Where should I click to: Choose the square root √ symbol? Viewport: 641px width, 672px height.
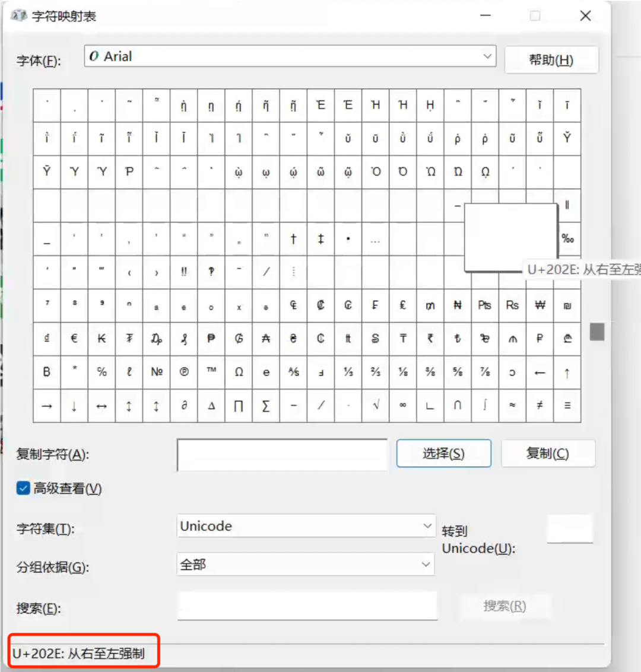pos(376,406)
